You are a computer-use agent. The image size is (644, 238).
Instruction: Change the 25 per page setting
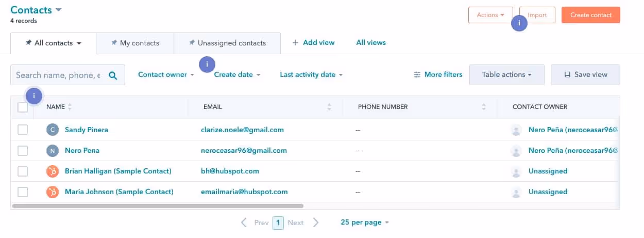[365, 222]
